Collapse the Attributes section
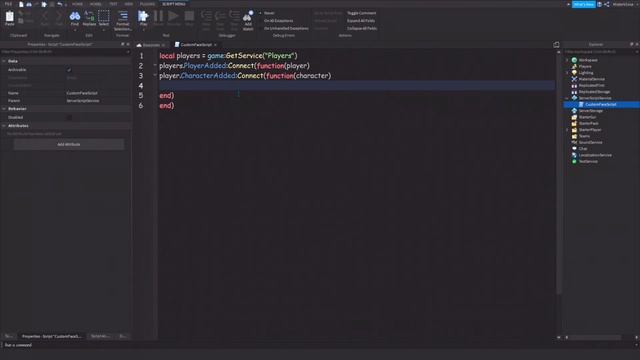The height and width of the screenshot is (360, 640). [4, 126]
